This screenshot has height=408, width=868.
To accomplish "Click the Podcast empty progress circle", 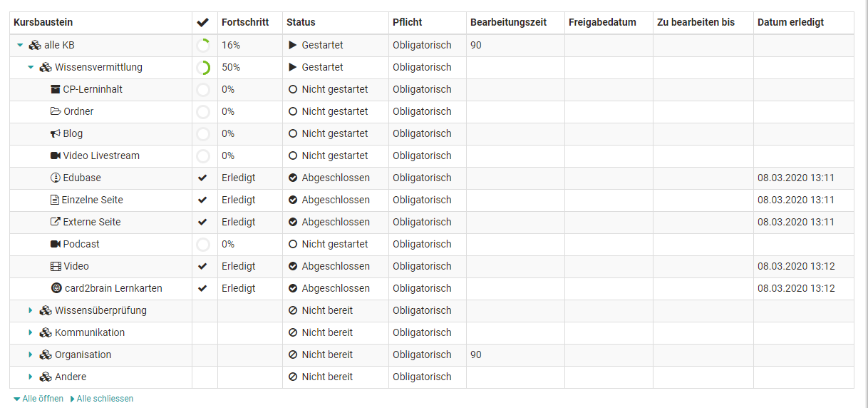I will (203, 245).
